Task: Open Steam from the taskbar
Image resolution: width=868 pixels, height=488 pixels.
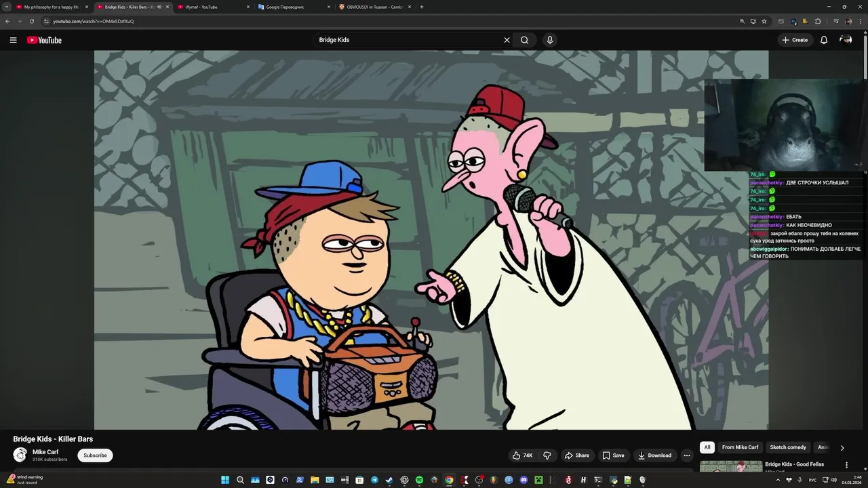Action: pyautogui.click(x=389, y=480)
